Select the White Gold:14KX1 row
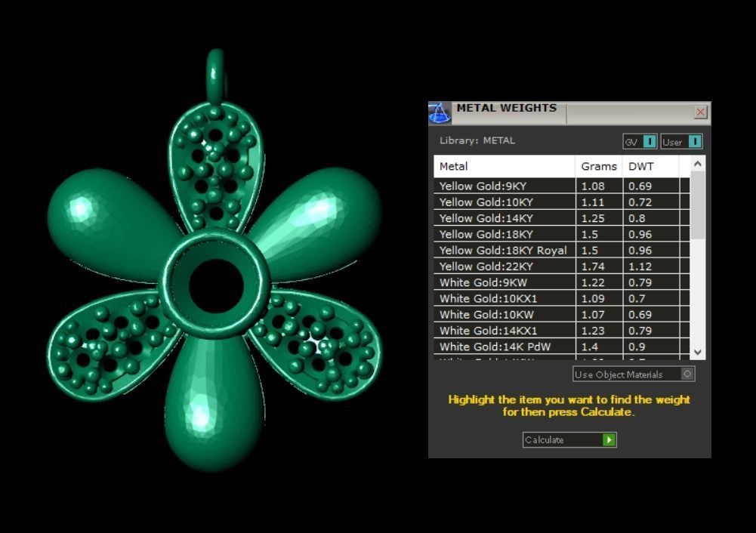This screenshot has height=533, width=756. pos(562,331)
